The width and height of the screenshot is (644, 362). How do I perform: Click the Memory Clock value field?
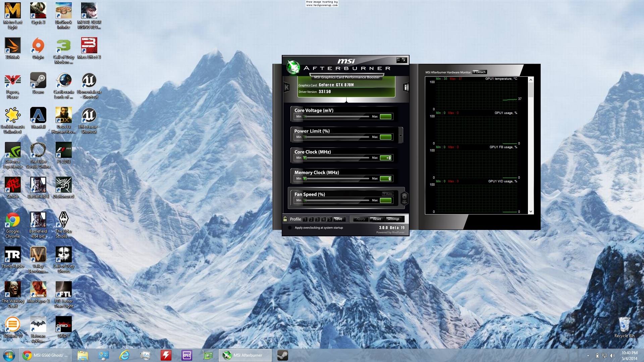click(386, 179)
